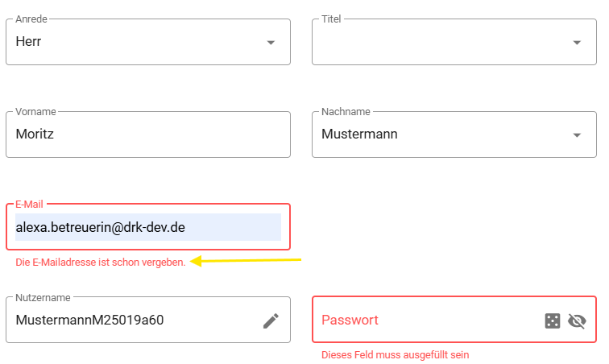Viewport: 609px width, 364px height.
Task: Click into the Vorname field with Moritz
Action: pyautogui.click(x=148, y=134)
